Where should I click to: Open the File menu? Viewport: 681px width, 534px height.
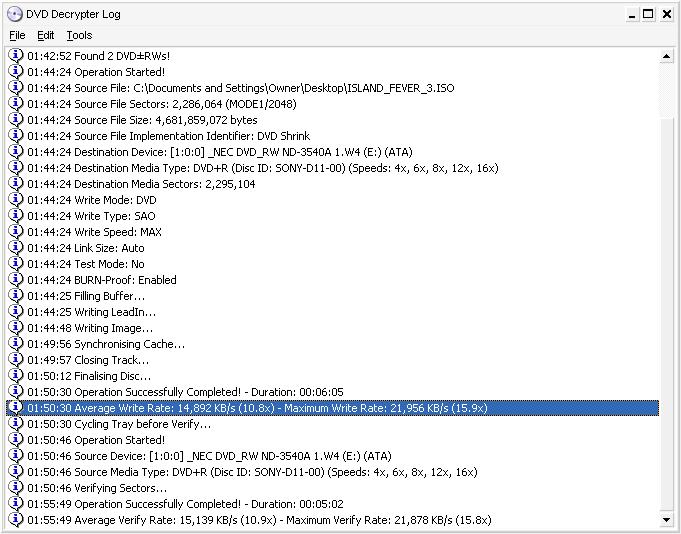click(x=17, y=35)
